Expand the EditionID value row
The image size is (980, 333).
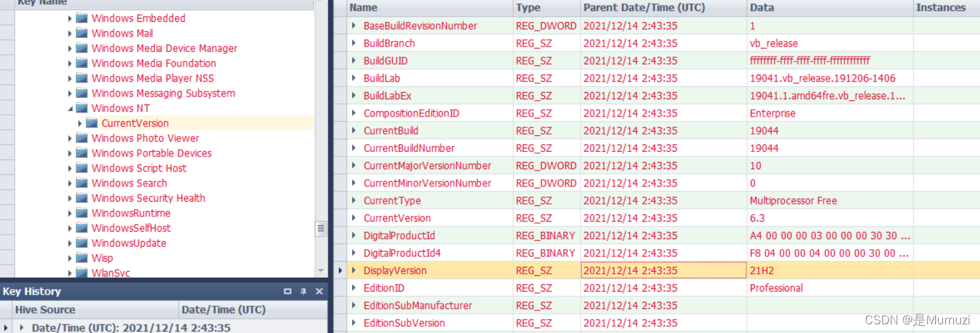pos(354,288)
